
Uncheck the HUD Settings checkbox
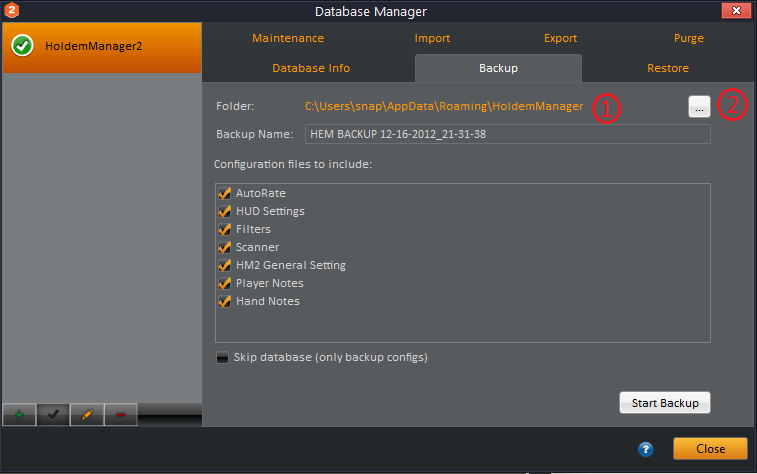[224, 211]
